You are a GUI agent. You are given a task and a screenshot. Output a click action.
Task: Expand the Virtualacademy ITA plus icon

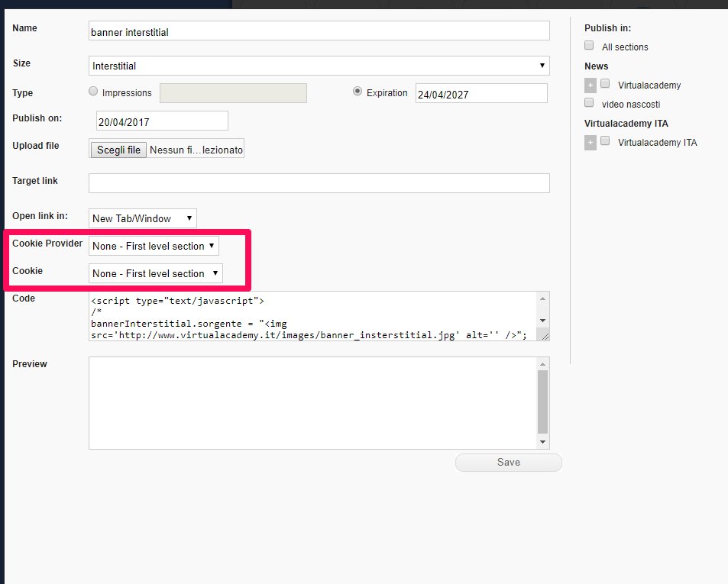tap(590, 143)
